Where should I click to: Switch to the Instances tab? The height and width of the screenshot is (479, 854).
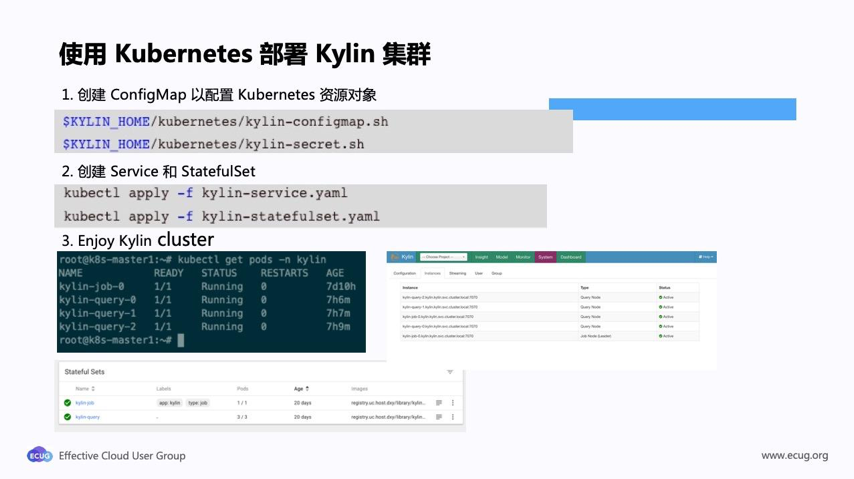click(432, 273)
